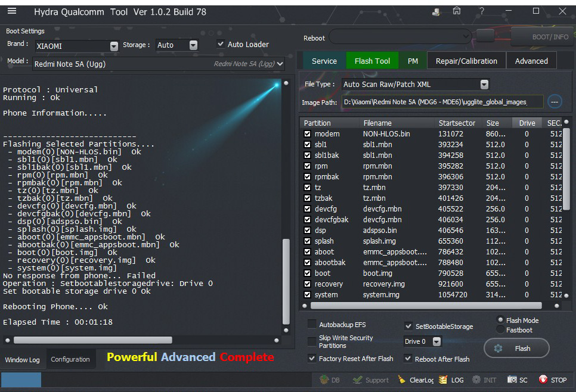Toggle Auto Loader checkbox
Image resolution: width=576 pixels, height=392 pixels.
[221, 44]
